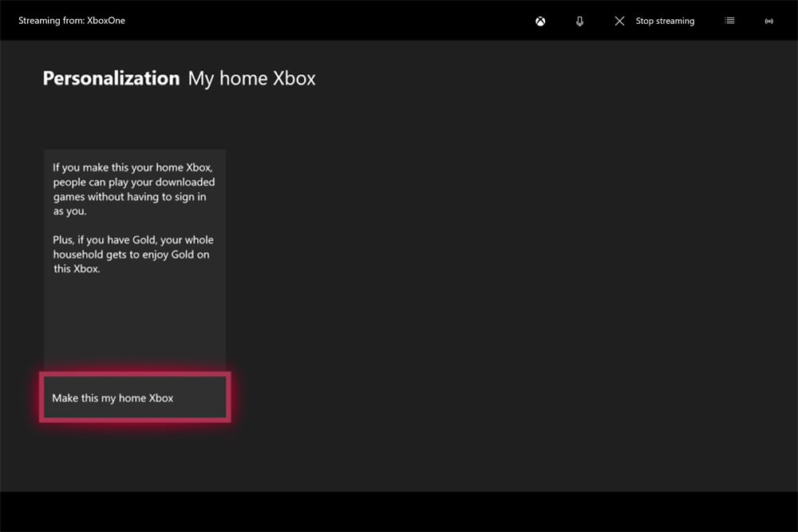Toggle the stats overlay with the list icon
The image size is (798, 532).
[729, 21]
